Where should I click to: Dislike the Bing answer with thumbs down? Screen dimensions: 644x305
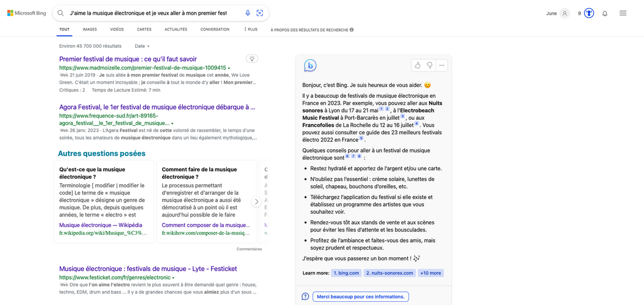430,66
